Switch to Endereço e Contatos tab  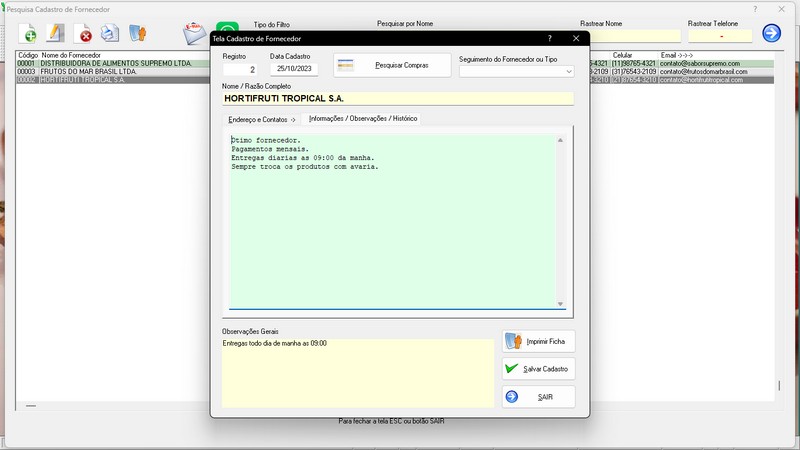[x=262, y=119]
